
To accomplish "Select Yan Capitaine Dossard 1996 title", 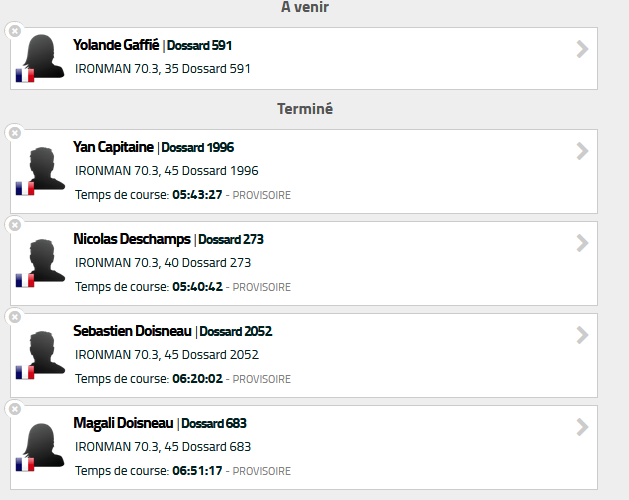I will click(x=153, y=147).
